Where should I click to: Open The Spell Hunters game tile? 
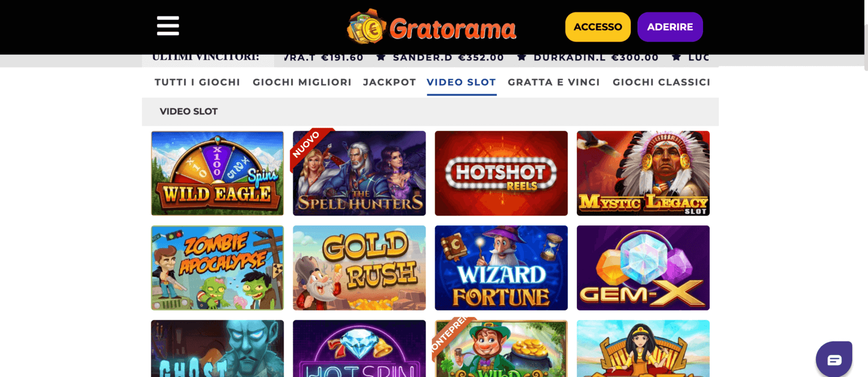pos(359,173)
